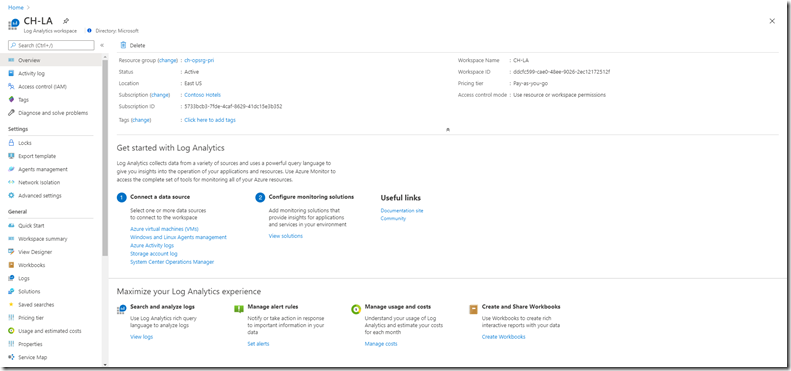Click the Search and analyze logs icon
The height and width of the screenshot is (371, 791).
(121, 309)
